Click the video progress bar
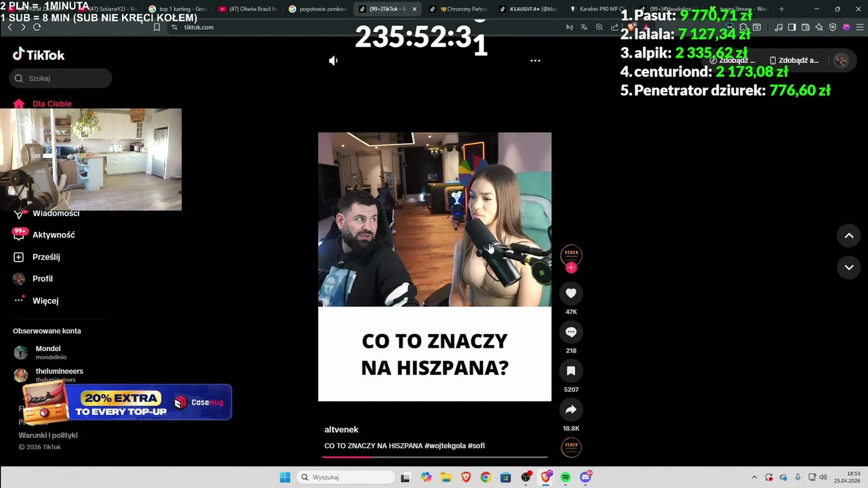The width and height of the screenshot is (868, 488). 435,457
